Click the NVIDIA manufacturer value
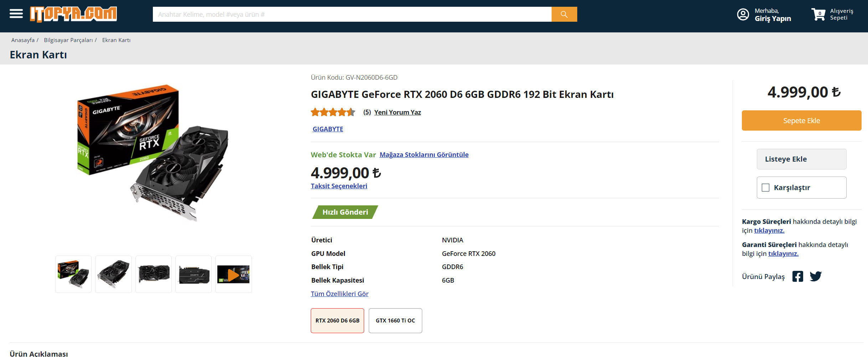The image size is (868, 357). coord(453,240)
